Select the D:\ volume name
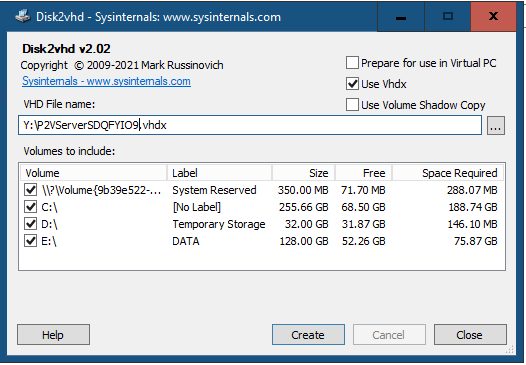The width and height of the screenshot is (526, 365). click(x=49, y=224)
